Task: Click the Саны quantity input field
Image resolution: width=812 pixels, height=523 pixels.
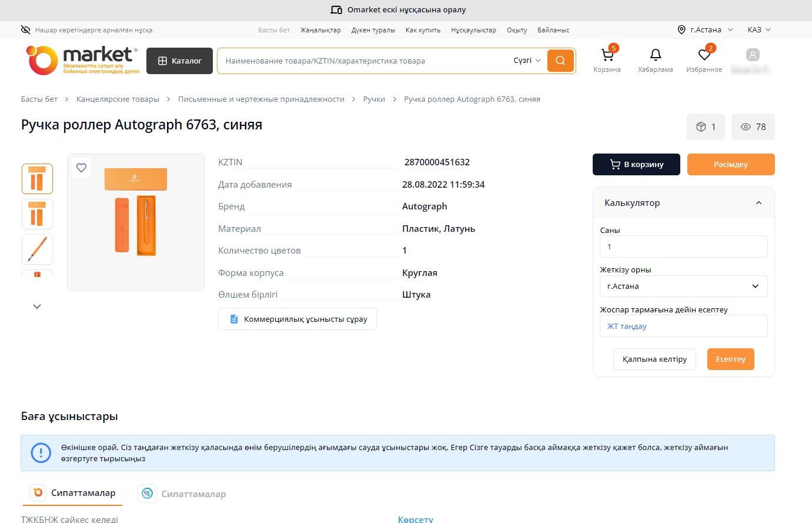Action: (683, 247)
